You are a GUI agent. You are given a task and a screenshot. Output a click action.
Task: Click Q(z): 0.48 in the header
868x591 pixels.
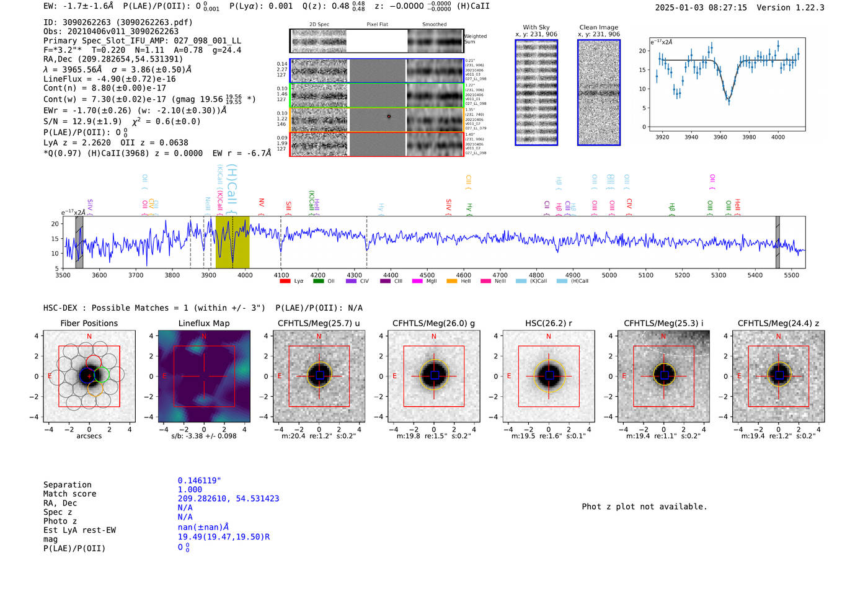pos(334,6)
